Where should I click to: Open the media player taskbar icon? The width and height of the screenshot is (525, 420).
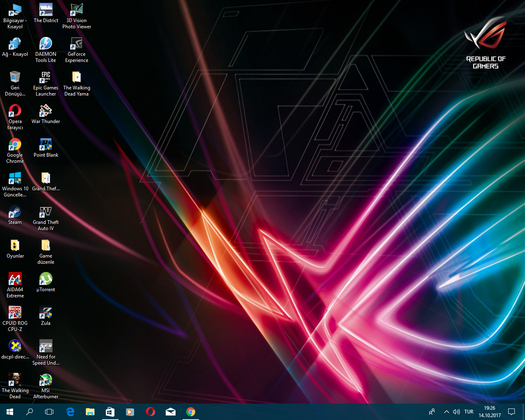[130, 412]
